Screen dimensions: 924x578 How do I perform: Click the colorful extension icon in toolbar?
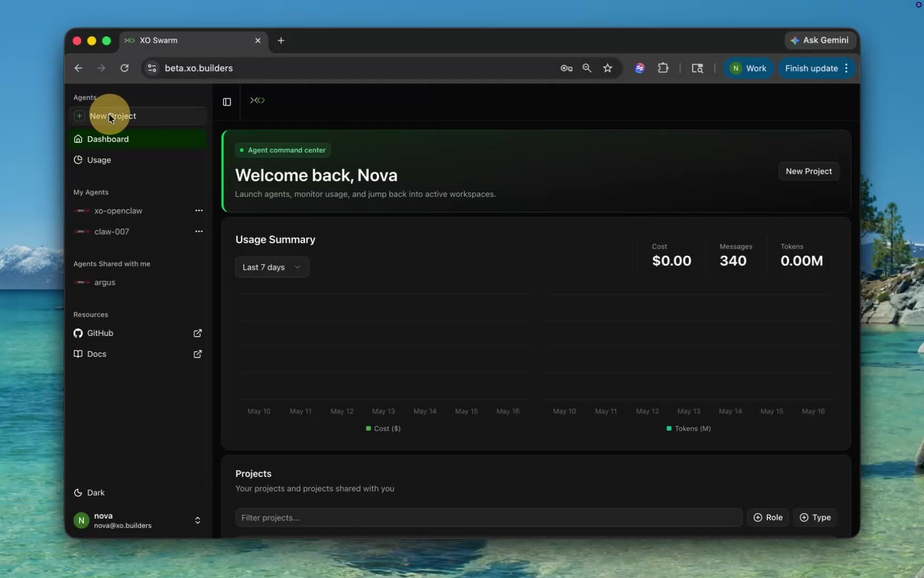click(x=640, y=68)
